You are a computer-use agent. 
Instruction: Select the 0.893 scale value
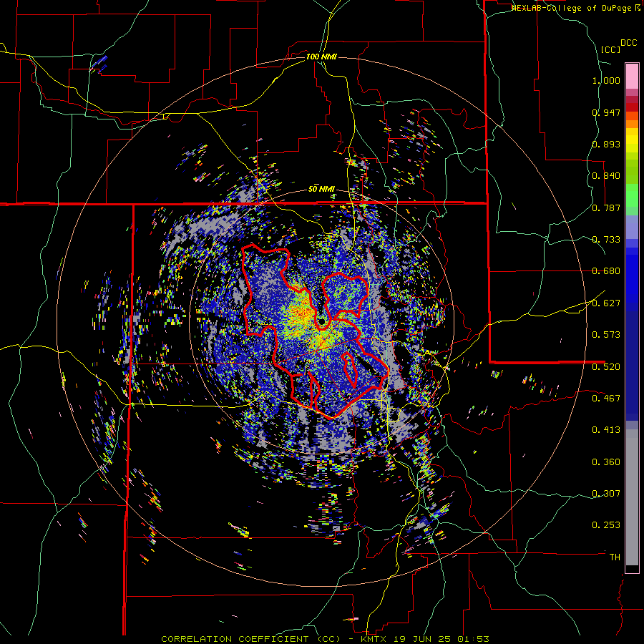coord(606,144)
